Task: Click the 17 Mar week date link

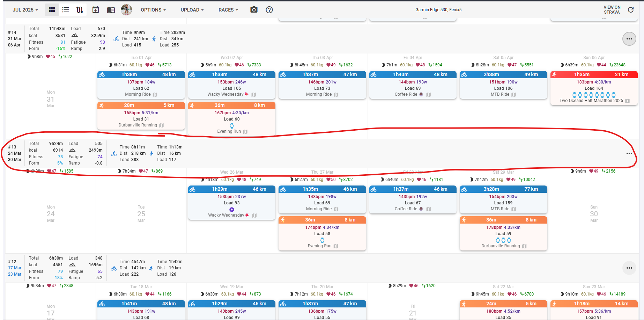Action: [x=15, y=268]
